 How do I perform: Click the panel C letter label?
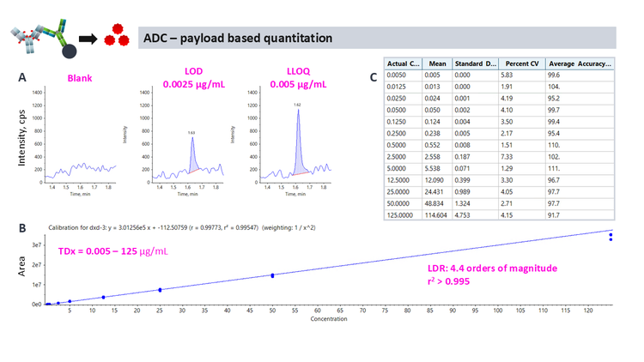point(373,77)
